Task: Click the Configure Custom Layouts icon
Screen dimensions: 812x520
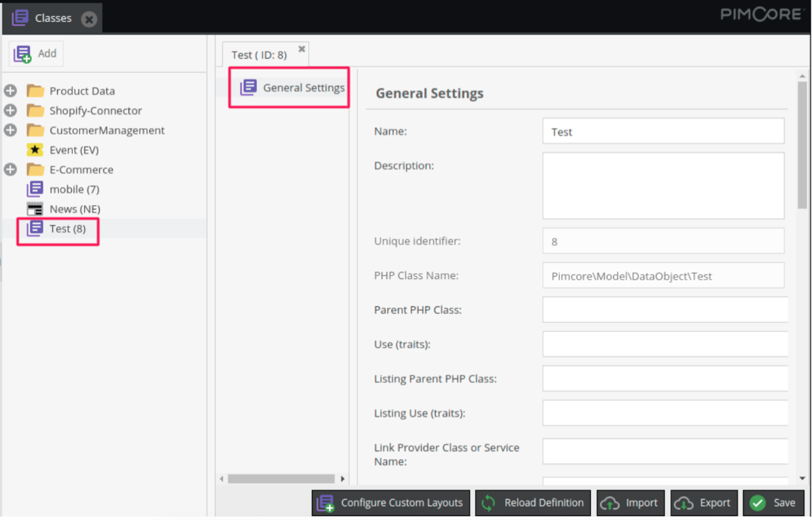Action: point(326,503)
